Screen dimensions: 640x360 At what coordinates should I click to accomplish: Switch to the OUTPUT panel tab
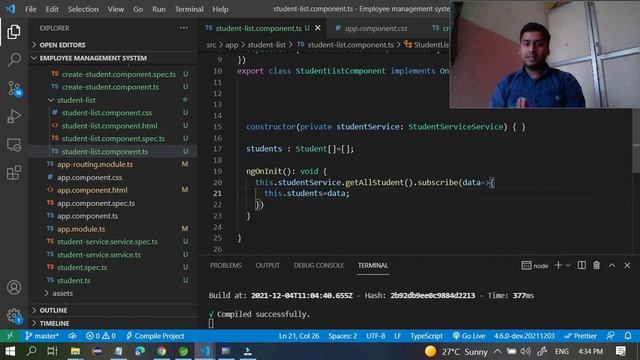(x=267, y=265)
